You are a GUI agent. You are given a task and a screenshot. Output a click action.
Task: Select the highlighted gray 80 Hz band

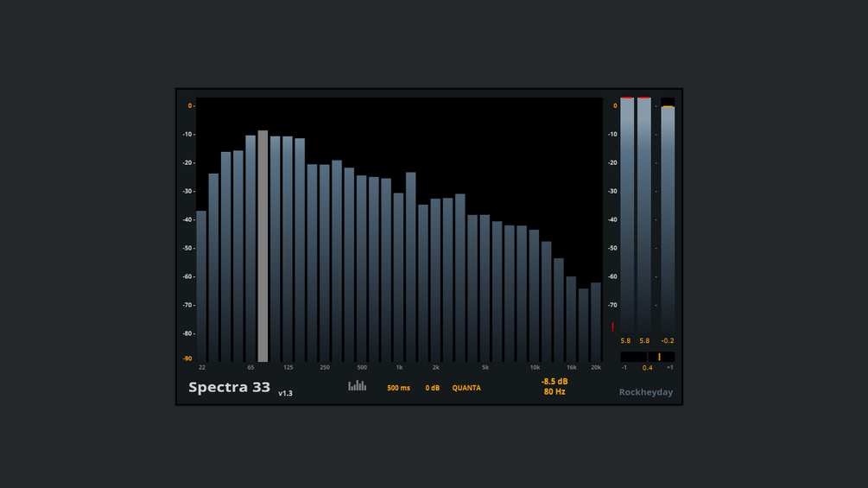point(263,246)
